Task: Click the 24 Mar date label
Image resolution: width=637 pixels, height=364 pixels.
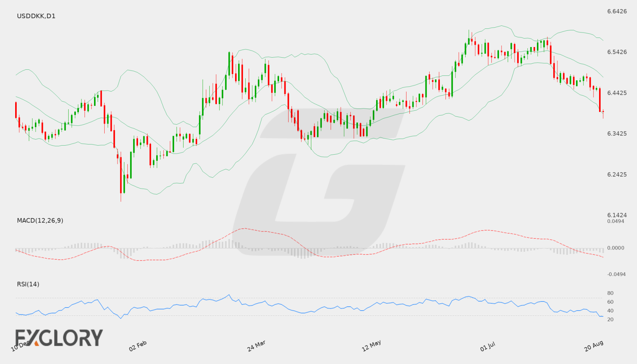Action: 256,346
